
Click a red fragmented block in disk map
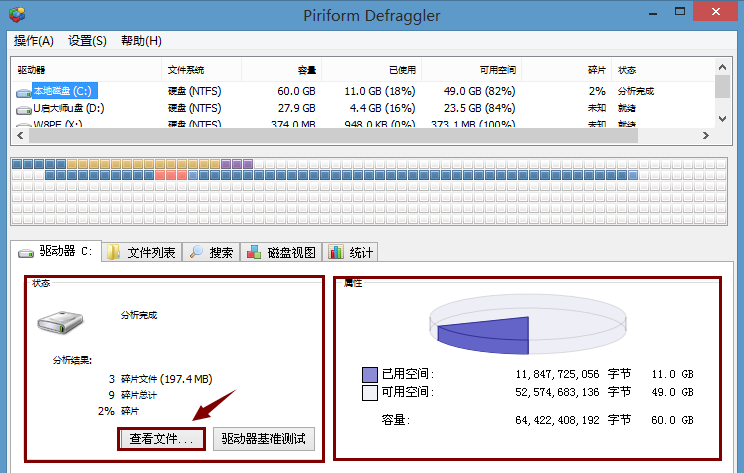click(x=171, y=175)
